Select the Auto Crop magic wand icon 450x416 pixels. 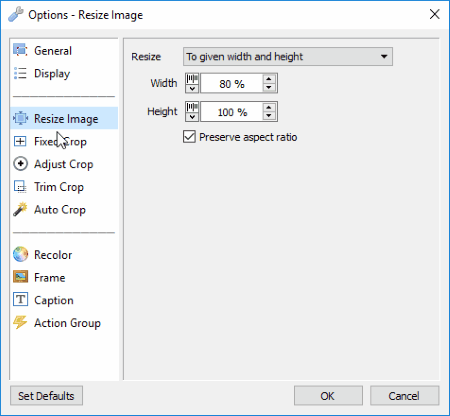tap(20, 209)
